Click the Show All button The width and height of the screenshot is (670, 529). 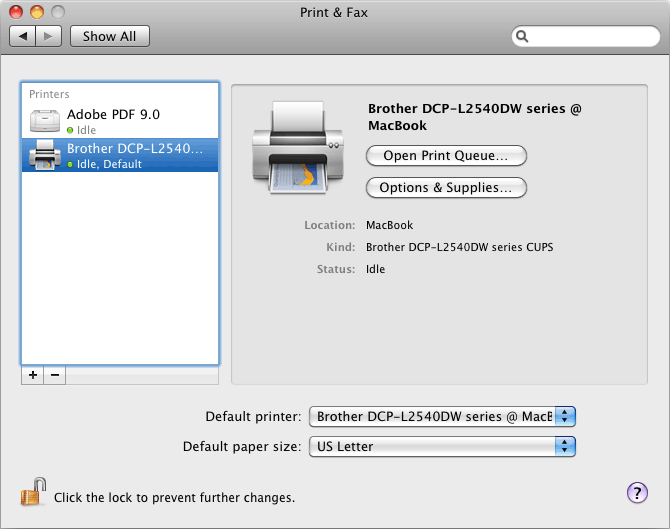(x=110, y=36)
